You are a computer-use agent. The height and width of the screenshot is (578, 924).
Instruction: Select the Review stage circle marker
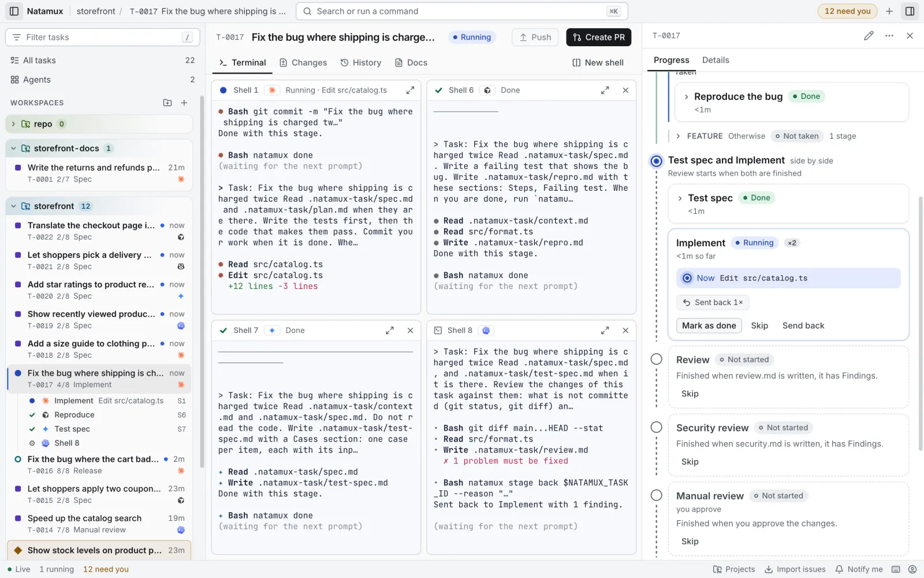click(x=657, y=359)
